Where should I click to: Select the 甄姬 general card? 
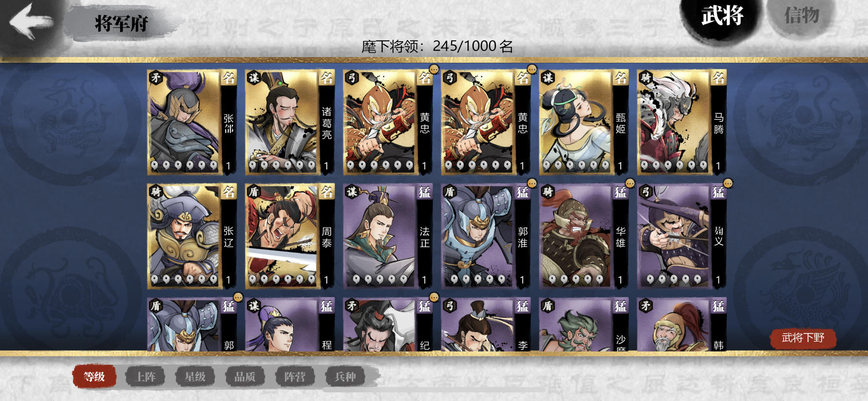(584, 122)
